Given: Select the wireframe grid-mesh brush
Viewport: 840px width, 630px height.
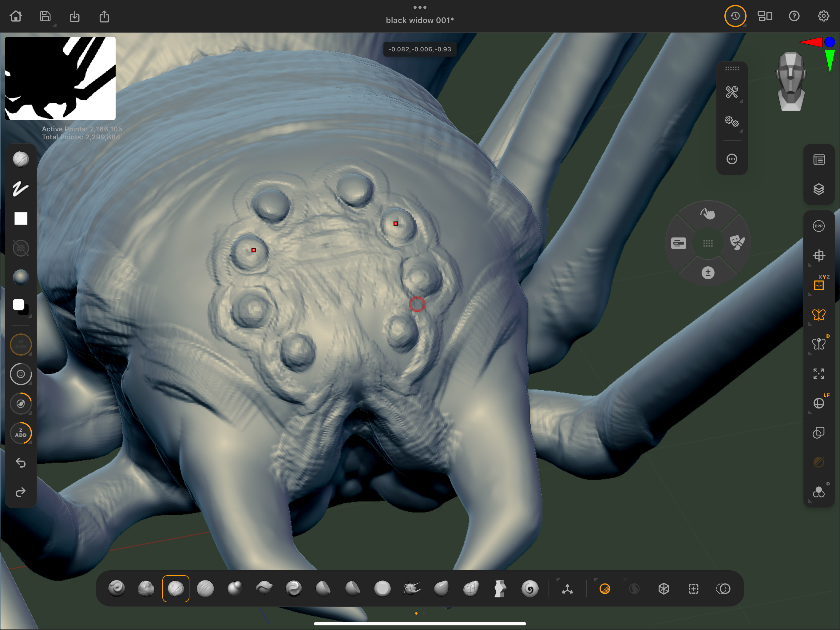Looking at the screenshot, I should tap(471, 588).
